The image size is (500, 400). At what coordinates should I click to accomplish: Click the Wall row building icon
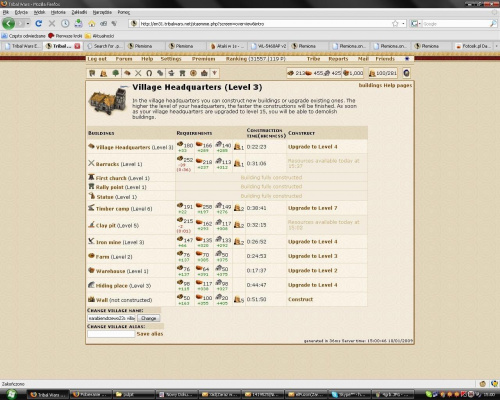point(91,299)
